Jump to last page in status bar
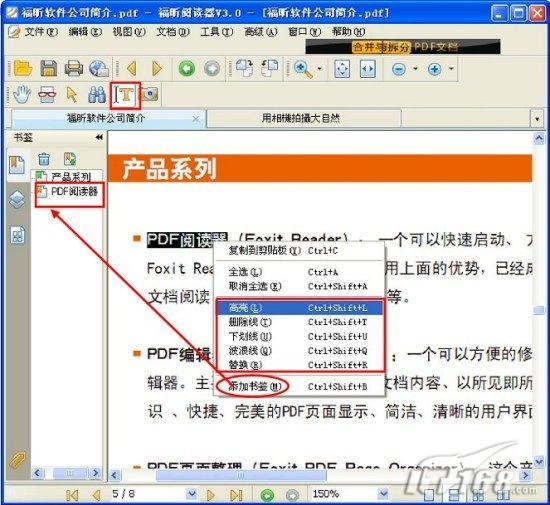This screenshot has height=505, width=550. point(236,495)
